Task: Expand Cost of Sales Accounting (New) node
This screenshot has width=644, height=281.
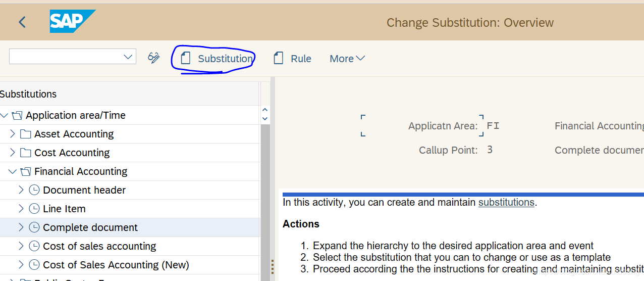Action: [21, 265]
